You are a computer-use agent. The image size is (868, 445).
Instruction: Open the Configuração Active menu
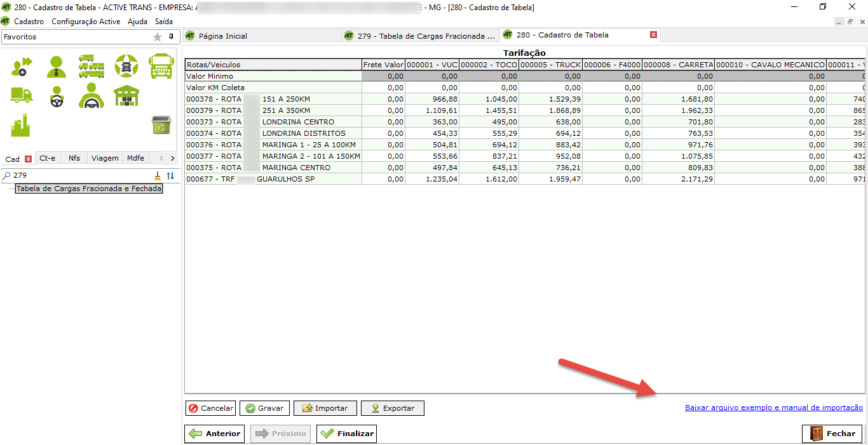[x=86, y=21]
